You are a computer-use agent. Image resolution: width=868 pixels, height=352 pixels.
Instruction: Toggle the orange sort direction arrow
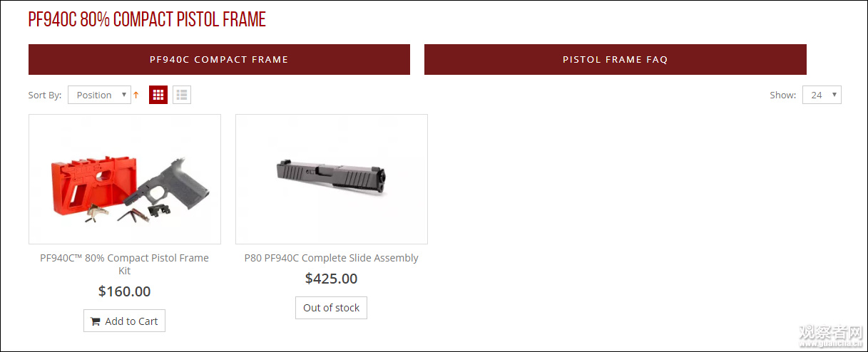pyautogui.click(x=136, y=95)
